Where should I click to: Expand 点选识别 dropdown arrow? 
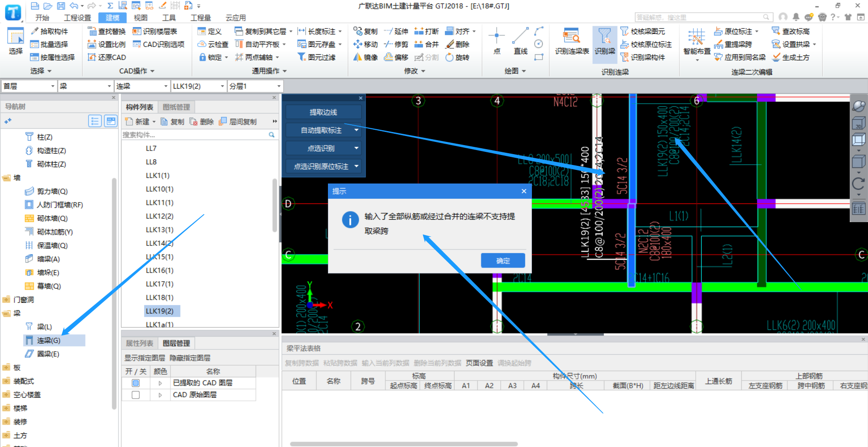coord(356,148)
